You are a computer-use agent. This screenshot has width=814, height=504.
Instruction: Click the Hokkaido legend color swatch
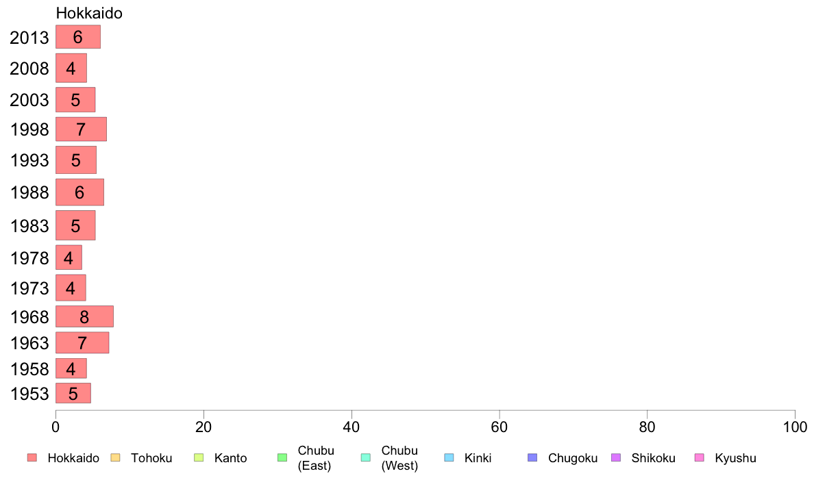32,457
